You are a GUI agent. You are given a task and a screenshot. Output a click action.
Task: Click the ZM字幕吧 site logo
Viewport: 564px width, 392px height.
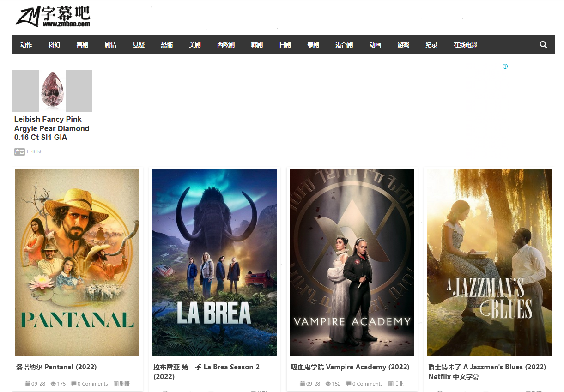(53, 17)
